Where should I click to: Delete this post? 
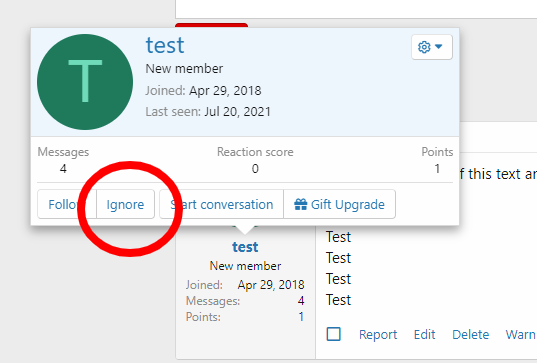tap(471, 334)
